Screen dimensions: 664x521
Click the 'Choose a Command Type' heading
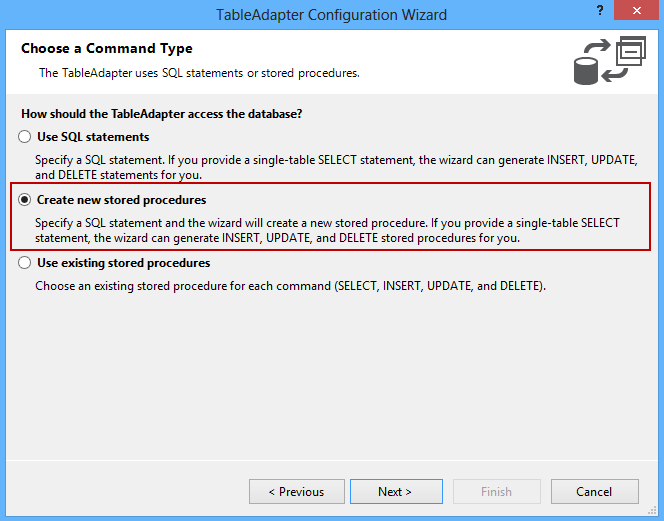(107, 49)
